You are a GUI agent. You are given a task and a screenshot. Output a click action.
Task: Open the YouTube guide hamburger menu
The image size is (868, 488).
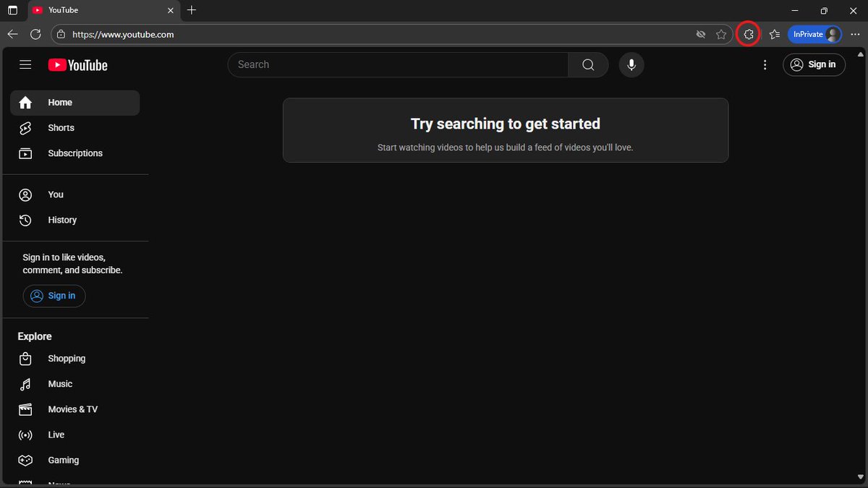coord(25,65)
